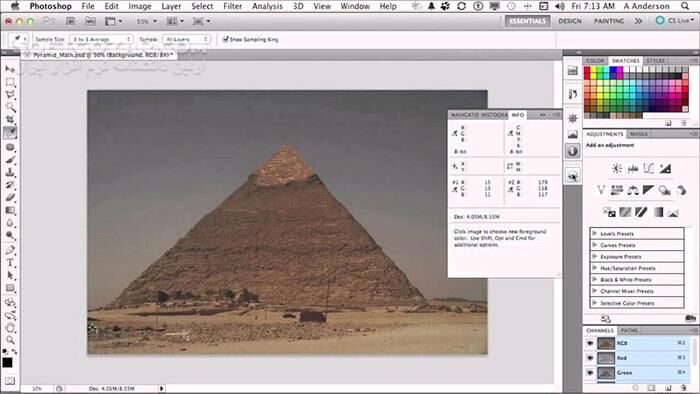Image resolution: width=700 pixels, height=394 pixels.
Task: Switch to the Styles tab
Action: pos(655,60)
